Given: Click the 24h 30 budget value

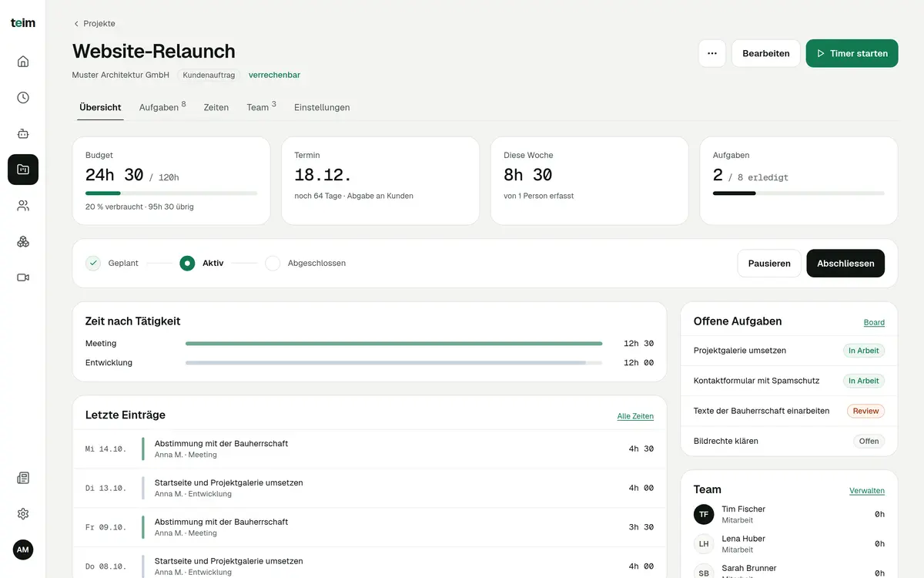Looking at the screenshot, I should 115,176.
